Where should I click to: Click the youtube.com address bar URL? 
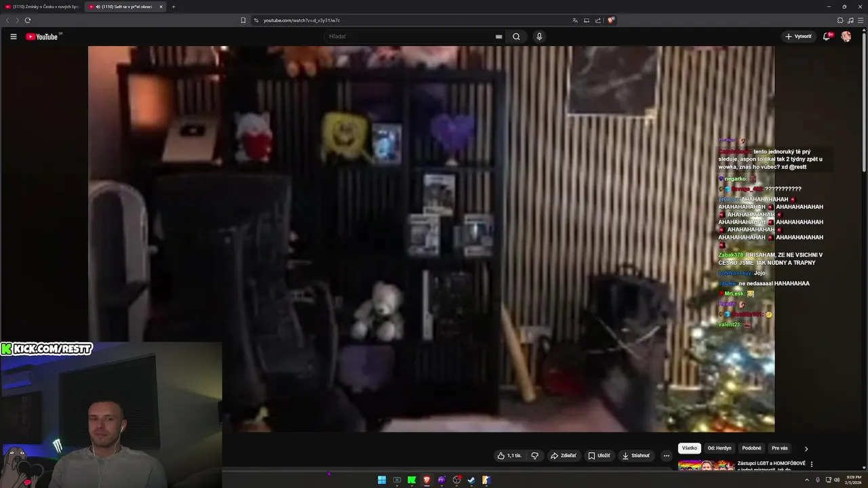[x=302, y=20]
